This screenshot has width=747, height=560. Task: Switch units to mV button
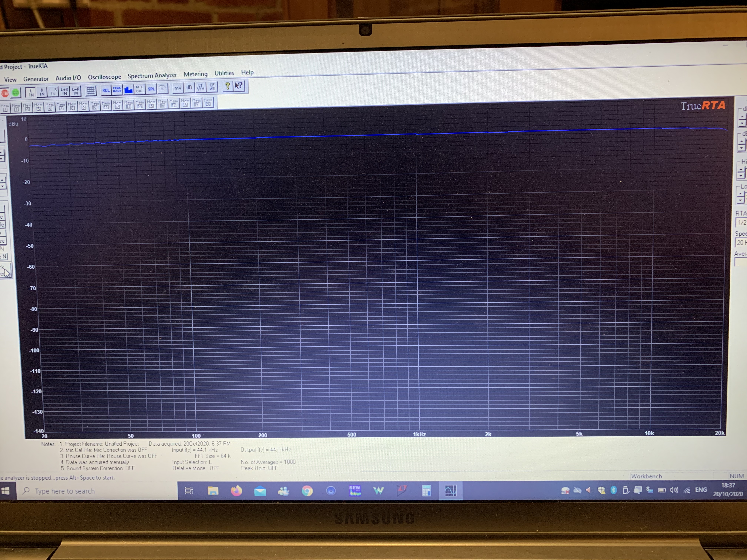tap(178, 88)
